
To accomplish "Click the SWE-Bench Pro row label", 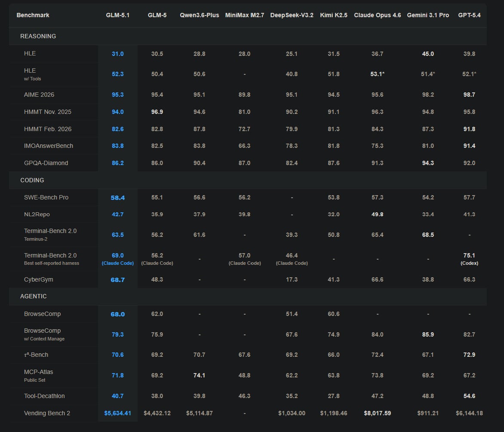I will [46, 197].
